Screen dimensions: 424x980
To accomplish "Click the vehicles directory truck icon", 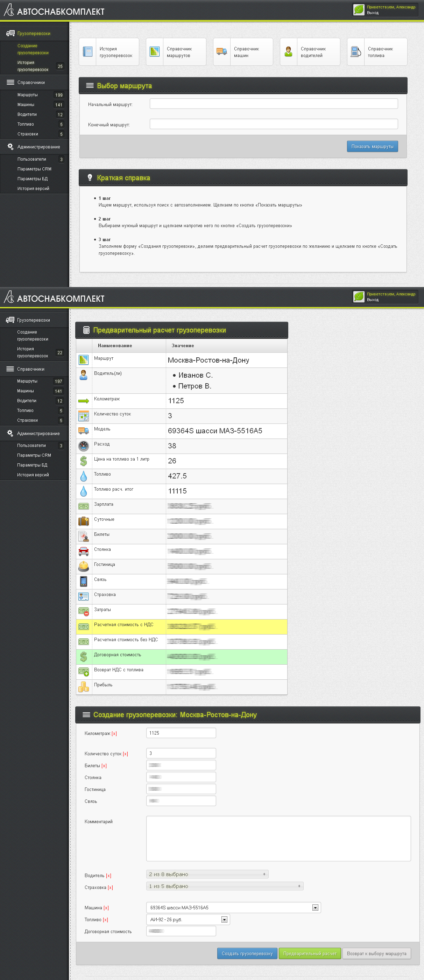I will 222,52.
